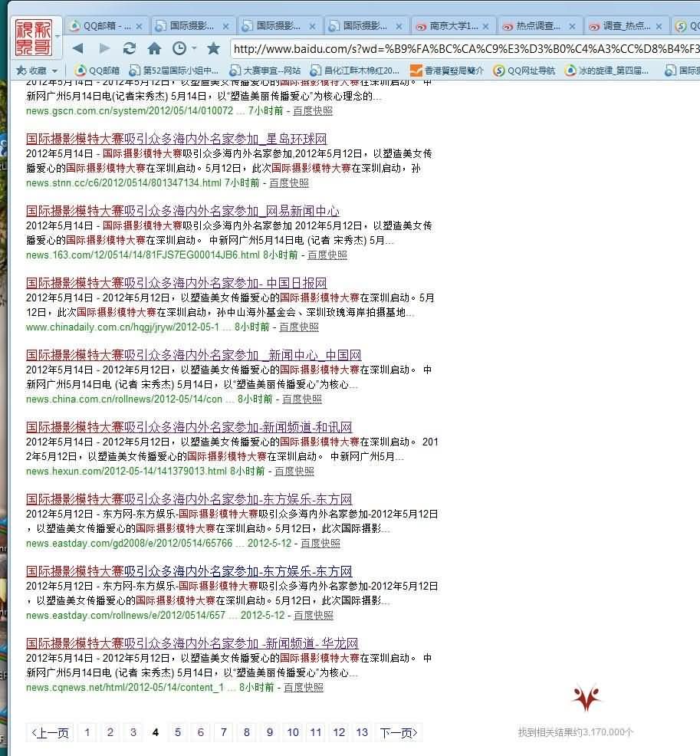Open the 新闻中心_中国网 result title
This screenshot has width=700, height=756.
click(x=194, y=355)
